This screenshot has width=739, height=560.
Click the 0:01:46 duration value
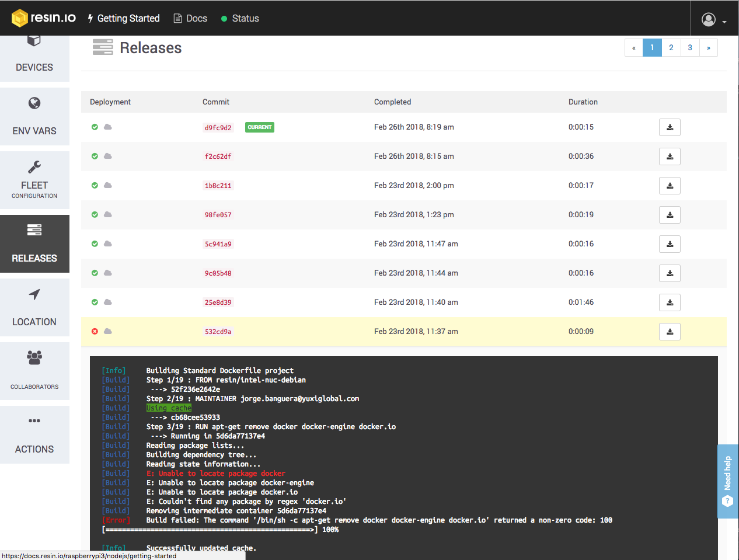click(x=581, y=302)
